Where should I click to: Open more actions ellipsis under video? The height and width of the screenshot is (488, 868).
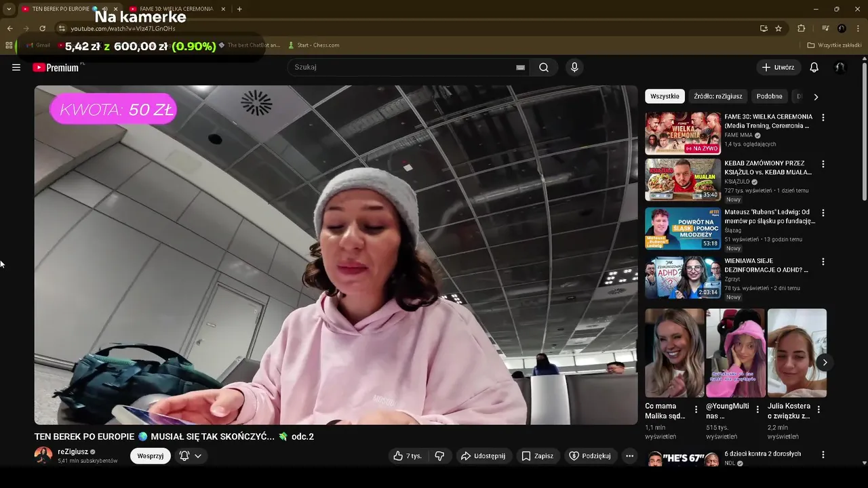(629, 456)
